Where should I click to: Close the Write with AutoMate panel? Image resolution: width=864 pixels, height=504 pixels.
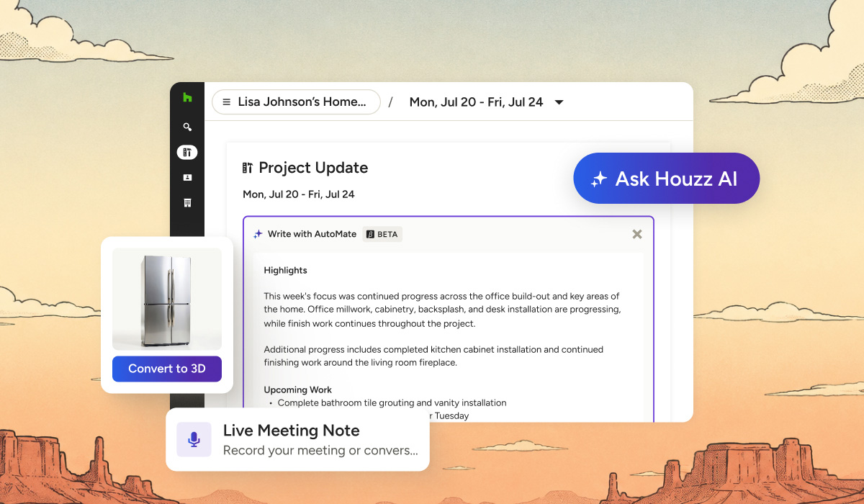(x=637, y=234)
